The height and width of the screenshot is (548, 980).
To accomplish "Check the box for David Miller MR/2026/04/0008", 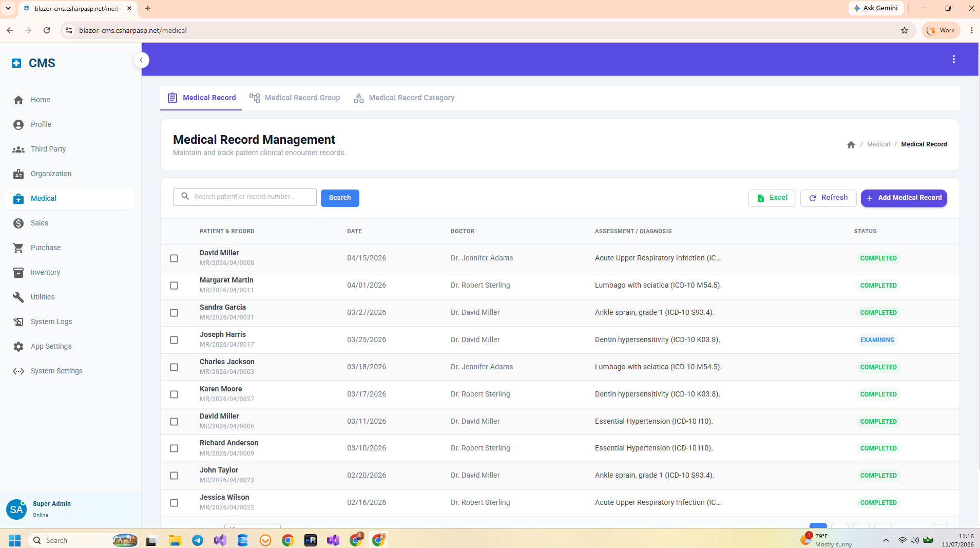I will [x=174, y=258].
